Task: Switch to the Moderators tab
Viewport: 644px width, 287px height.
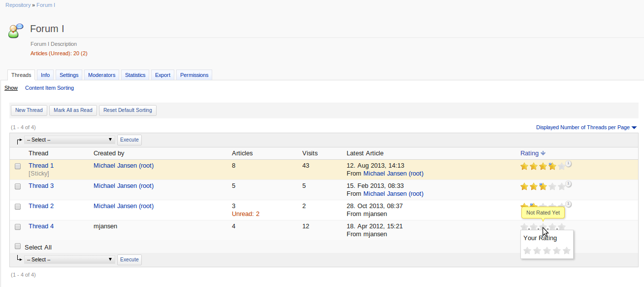Action: click(101, 75)
